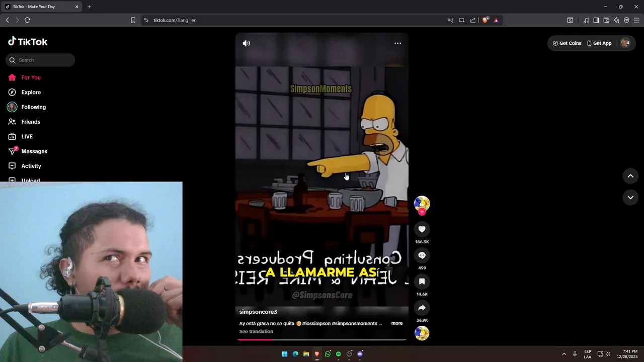Image resolution: width=644 pixels, height=362 pixels.
Task: Open the Leo AI sparkle icon
Action: (x=616, y=20)
